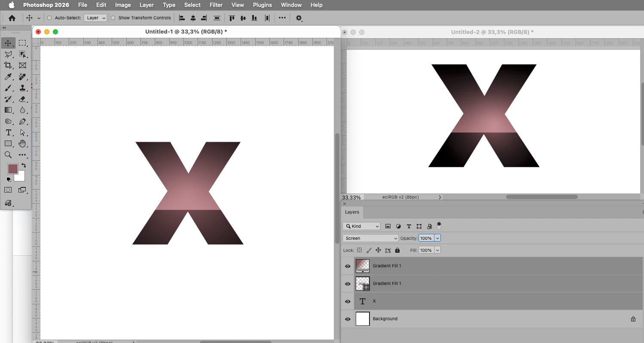Hide the top Gradient Fill 1 layer
The width and height of the screenshot is (644, 343).
click(348, 266)
